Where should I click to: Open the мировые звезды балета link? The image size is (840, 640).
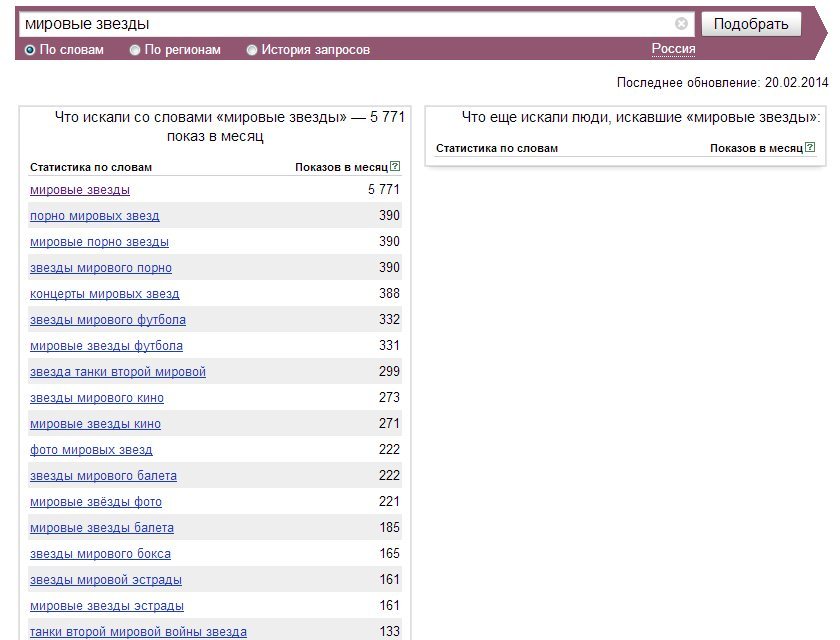click(102, 528)
